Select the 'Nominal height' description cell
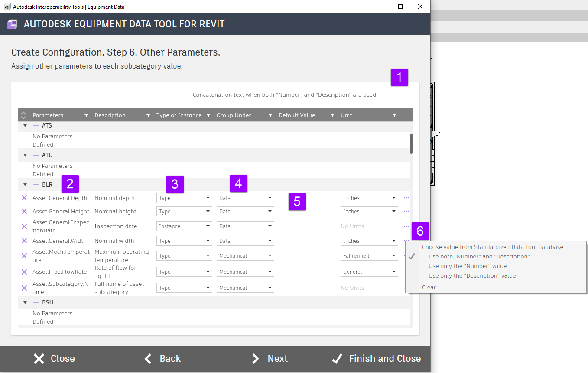The height and width of the screenshot is (373, 588). tap(115, 212)
